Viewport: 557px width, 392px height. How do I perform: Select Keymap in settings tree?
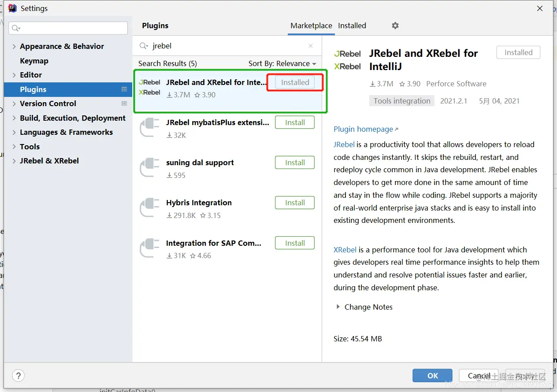[x=34, y=61]
